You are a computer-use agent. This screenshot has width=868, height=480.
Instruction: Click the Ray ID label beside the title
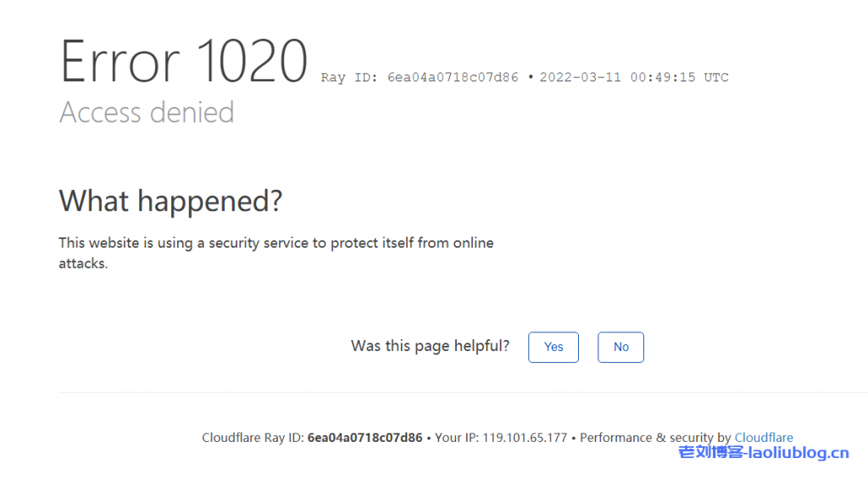pyautogui.click(x=350, y=77)
